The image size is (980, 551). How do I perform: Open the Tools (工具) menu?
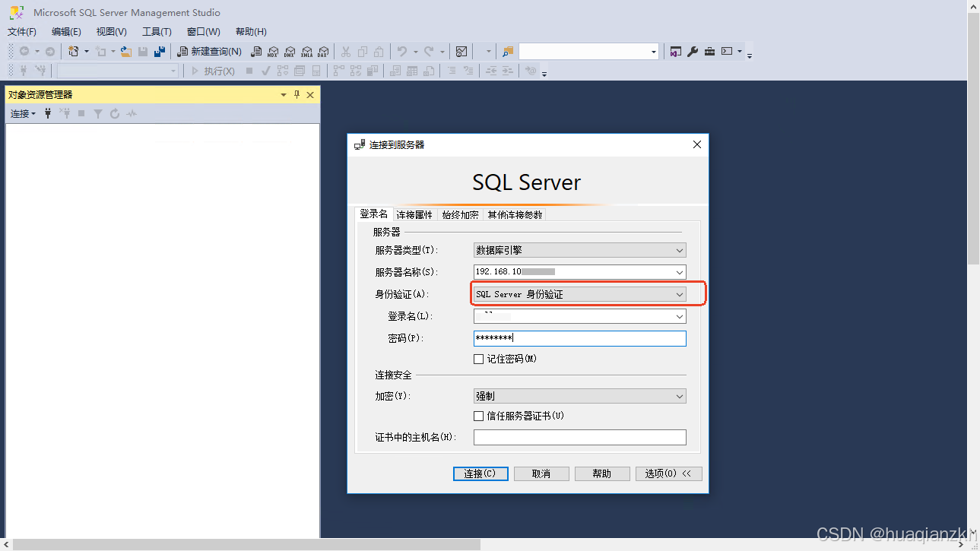point(157,32)
